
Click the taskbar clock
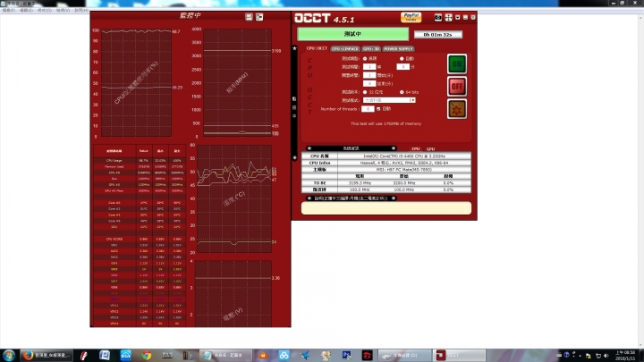pos(625,356)
